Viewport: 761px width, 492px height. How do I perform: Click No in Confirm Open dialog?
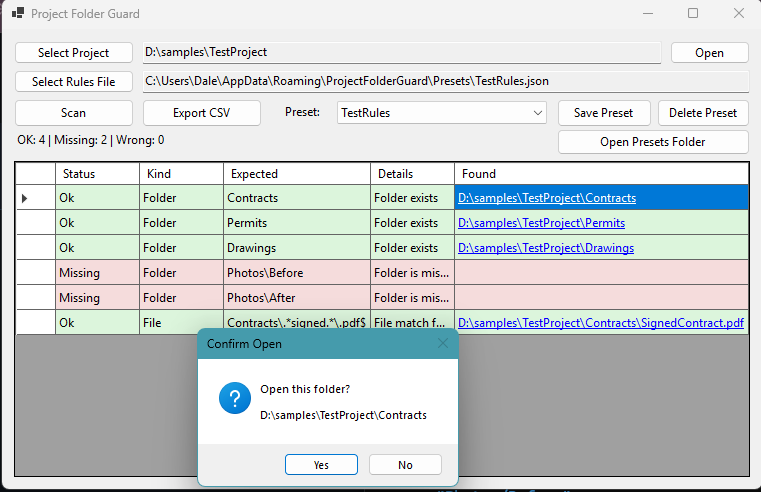pos(405,464)
